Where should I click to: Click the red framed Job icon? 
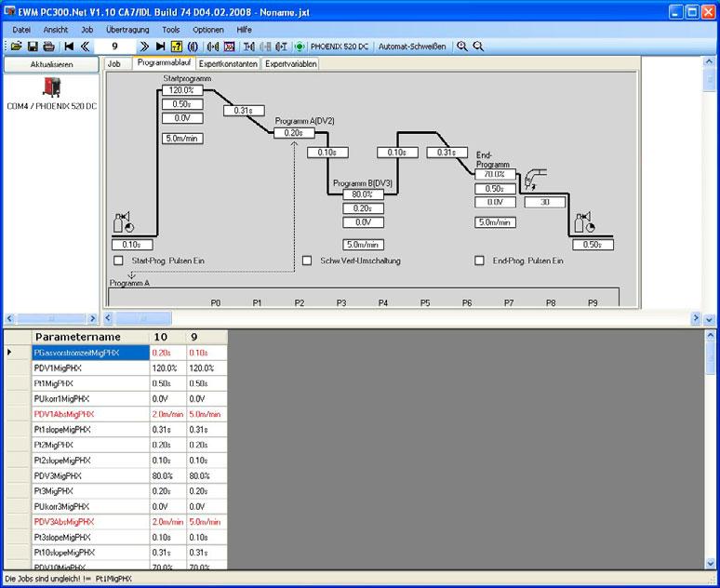coord(229,47)
